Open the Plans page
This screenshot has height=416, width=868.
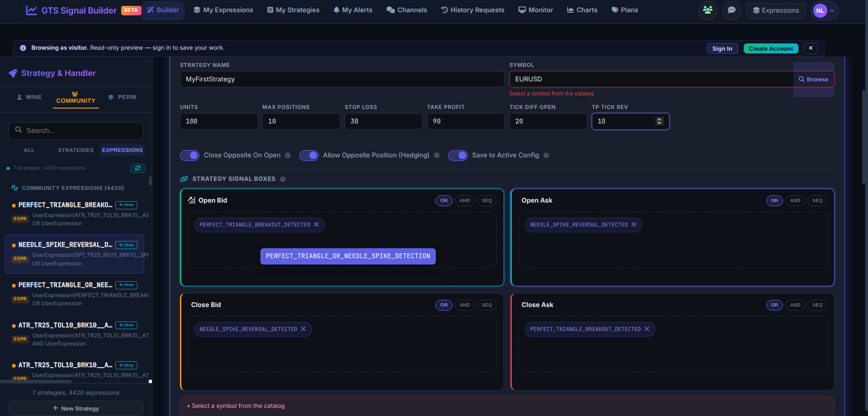pyautogui.click(x=625, y=10)
